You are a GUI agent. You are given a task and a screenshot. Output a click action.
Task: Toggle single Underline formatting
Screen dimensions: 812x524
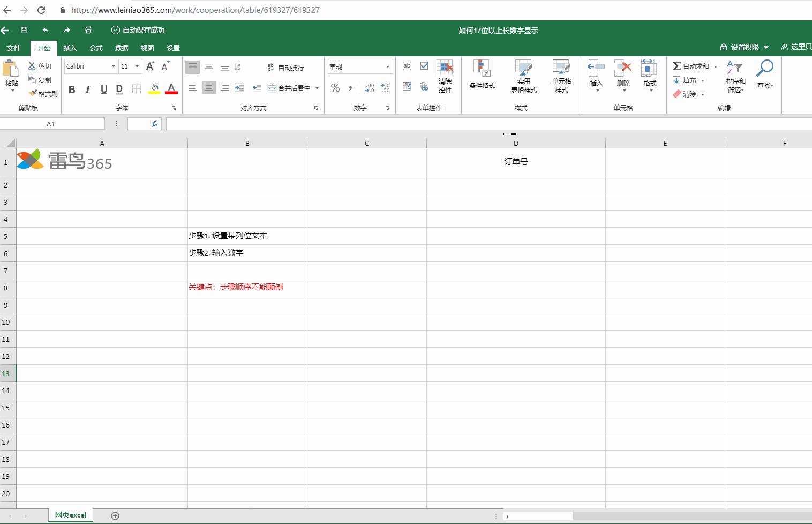pyautogui.click(x=104, y=89)
